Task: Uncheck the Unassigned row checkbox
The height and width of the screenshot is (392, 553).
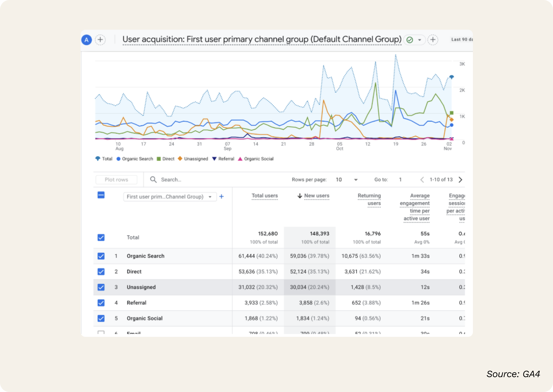Action: (x=101, y=287)
